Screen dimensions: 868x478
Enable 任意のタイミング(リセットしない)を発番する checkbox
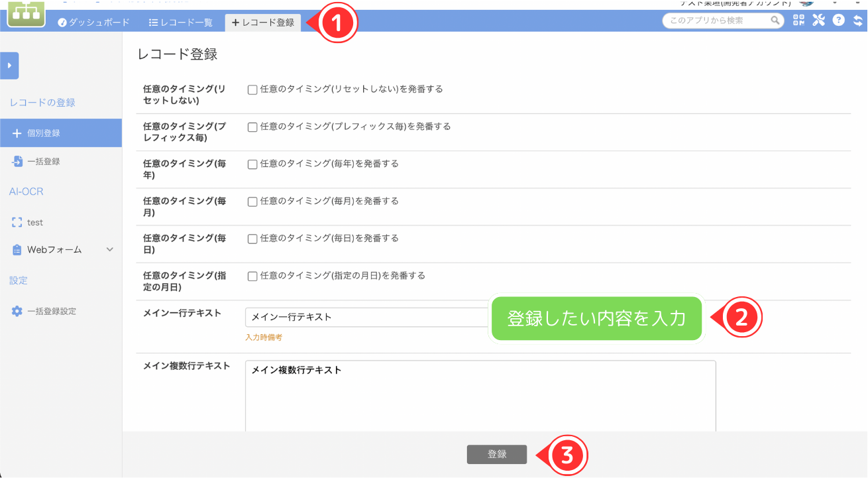(x=252, y=89)
